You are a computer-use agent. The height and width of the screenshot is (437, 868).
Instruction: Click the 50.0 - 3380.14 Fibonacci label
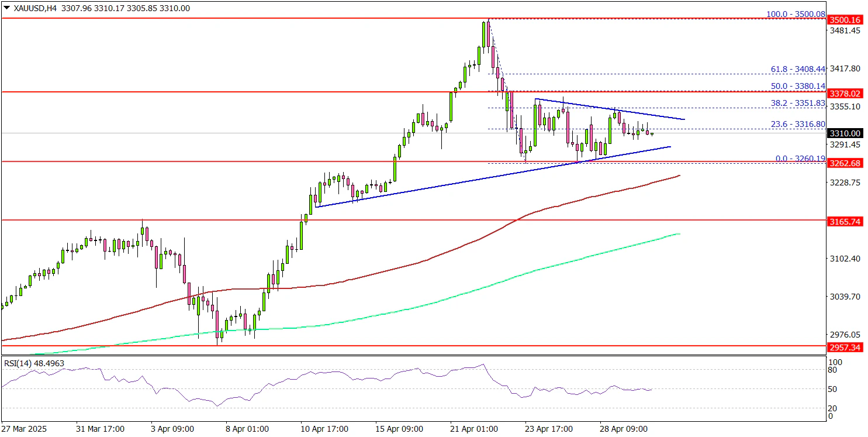(798, 85)
